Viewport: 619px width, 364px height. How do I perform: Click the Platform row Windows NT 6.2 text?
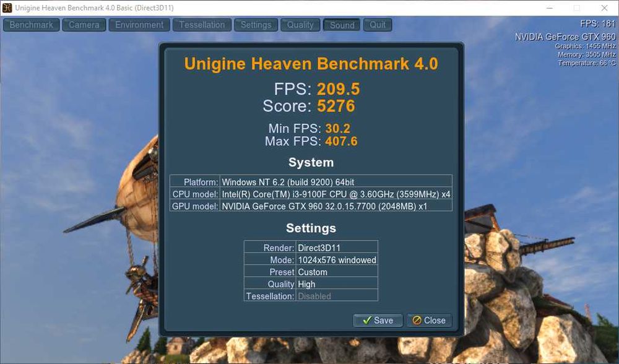288,182
